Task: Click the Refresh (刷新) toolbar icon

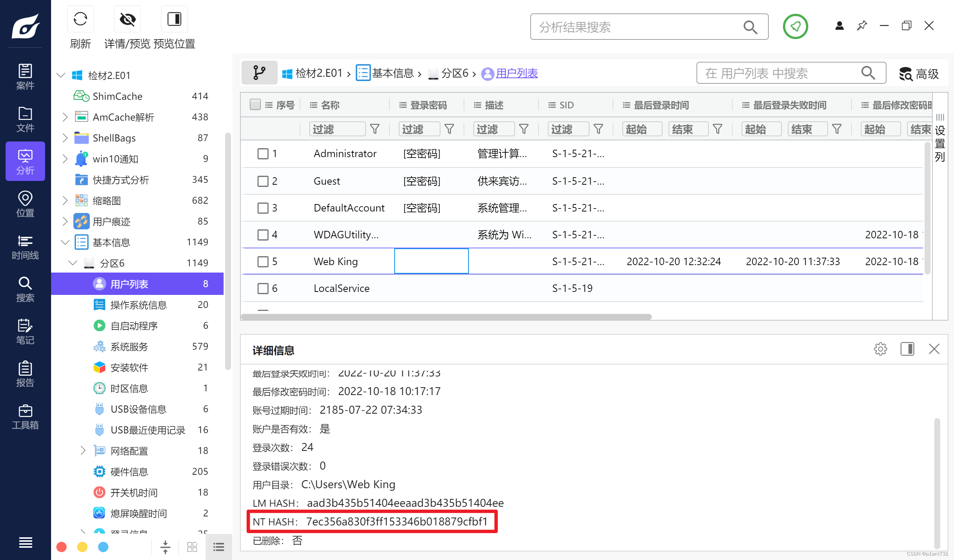Action: pos(80,20)
